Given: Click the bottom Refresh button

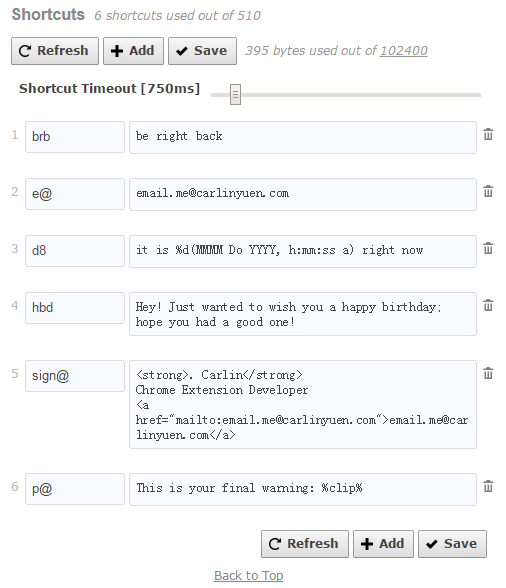Looking at the screenshot, I should (305, 544).
